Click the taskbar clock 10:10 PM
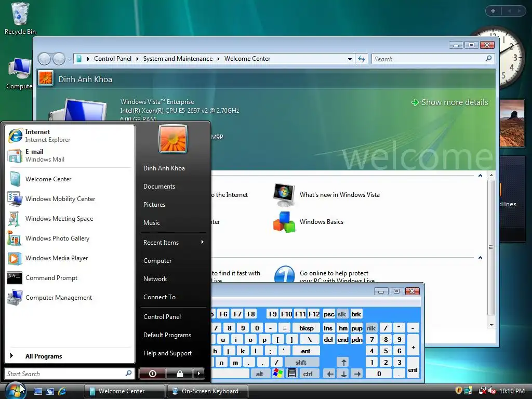Viewport: 532px width, 399px height. coord(512,391)
